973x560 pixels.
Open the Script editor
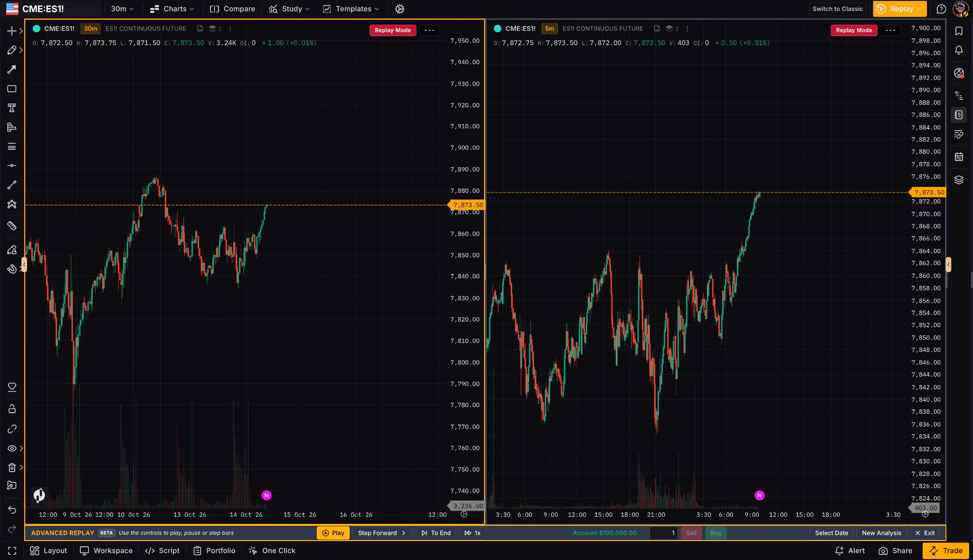coord(162,551)
